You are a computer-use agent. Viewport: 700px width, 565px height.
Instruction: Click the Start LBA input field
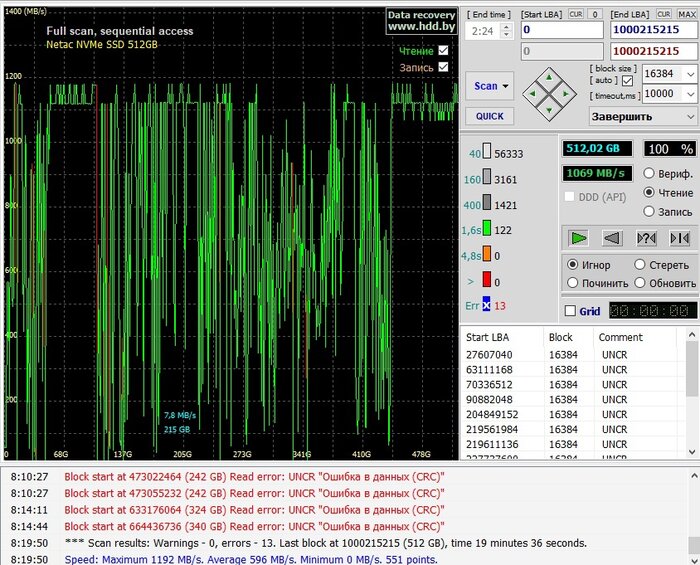[x=562, y=30]
